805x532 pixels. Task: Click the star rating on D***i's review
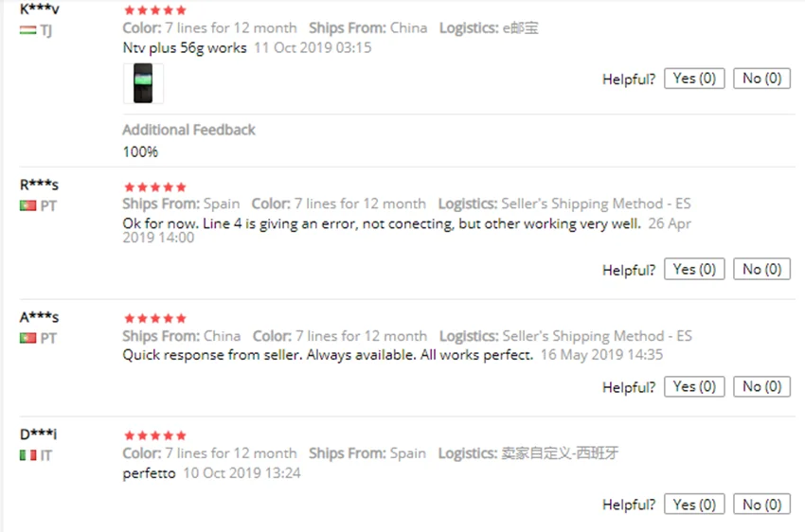point(155,436)
